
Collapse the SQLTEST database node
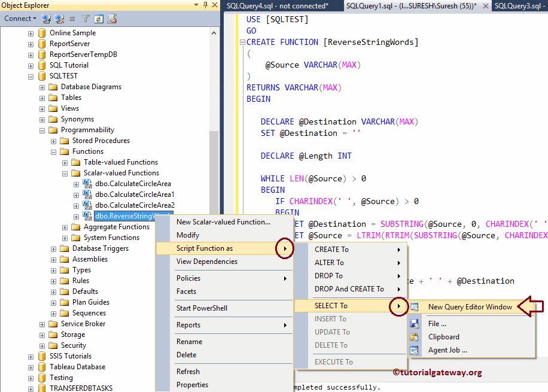(x=31, y=75)
